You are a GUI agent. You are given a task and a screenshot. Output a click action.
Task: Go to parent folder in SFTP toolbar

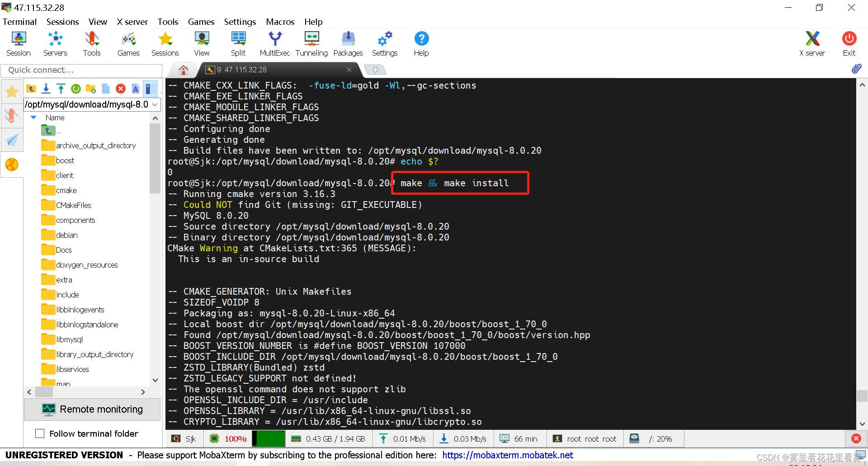(x=31, y=89)
